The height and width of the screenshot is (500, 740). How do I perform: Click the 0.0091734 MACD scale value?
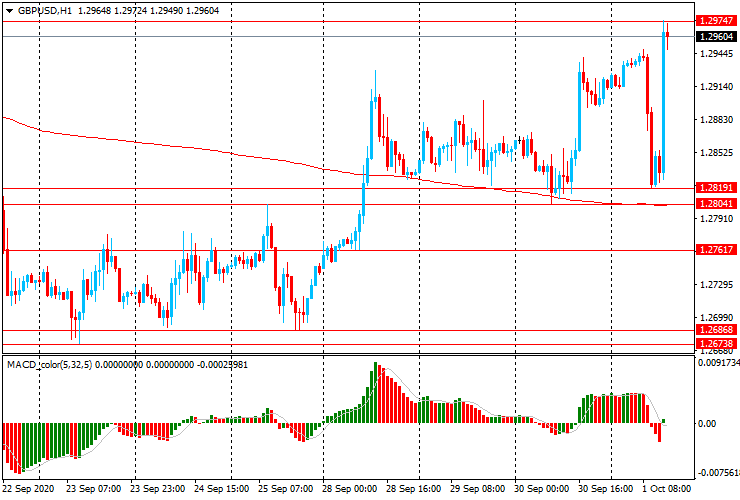(719, 364)
